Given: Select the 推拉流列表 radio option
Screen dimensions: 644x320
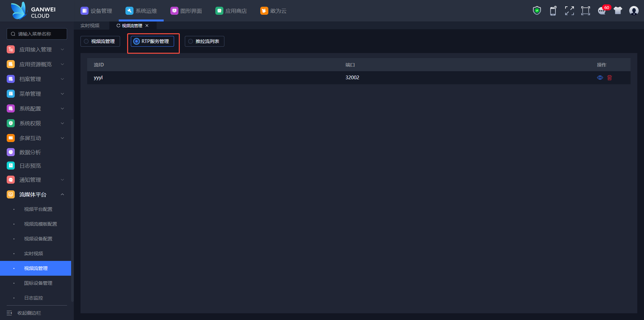Looking at the screenshot, I should pyautogui.click(x=205, y=41).
